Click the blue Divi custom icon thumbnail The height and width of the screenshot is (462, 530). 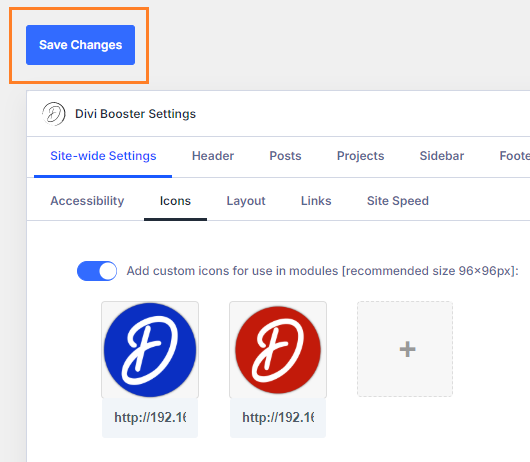pos(150,350)
